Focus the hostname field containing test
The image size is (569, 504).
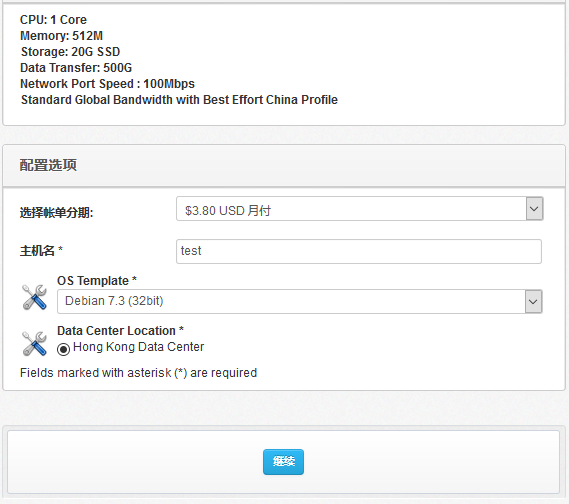click(359, 251)
